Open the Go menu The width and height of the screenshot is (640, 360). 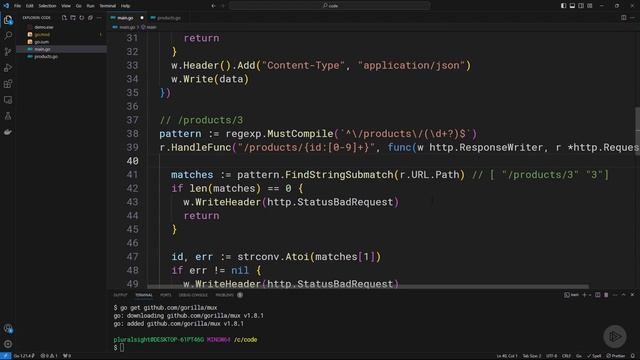click(x=78, y=6)
